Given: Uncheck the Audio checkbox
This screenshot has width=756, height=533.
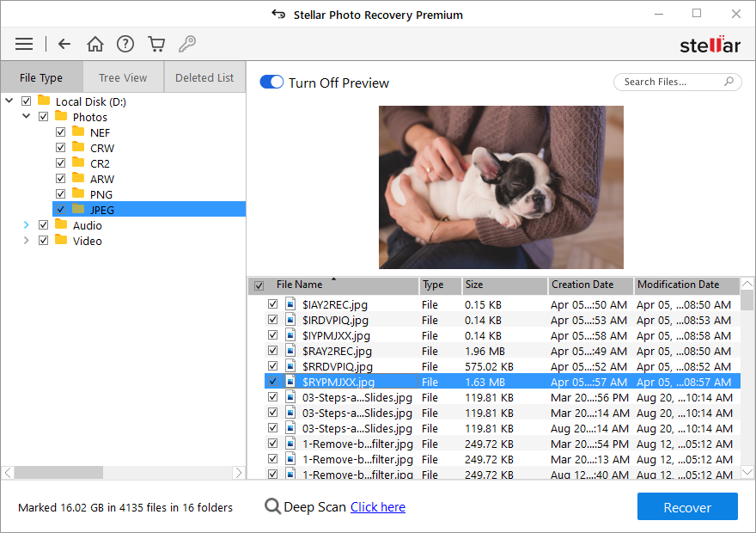Looking at the screenshot, I should point(44,224).
